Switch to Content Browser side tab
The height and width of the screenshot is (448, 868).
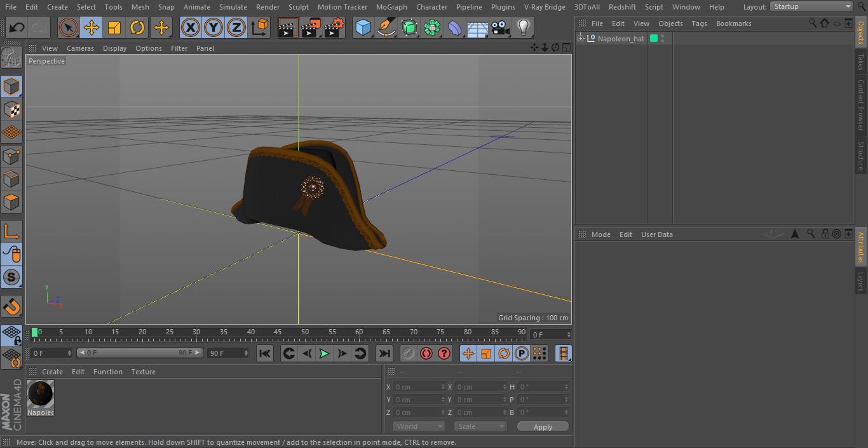pos(861,105)
